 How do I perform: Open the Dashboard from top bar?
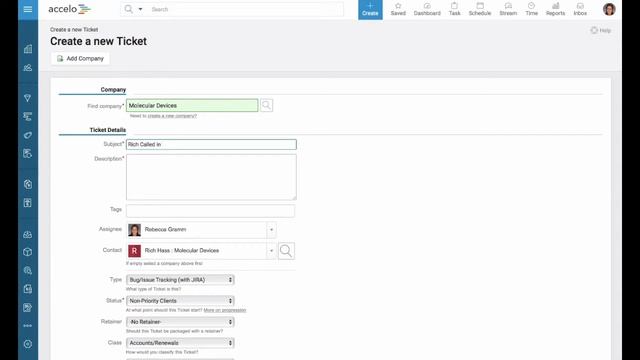pos(427,9)
